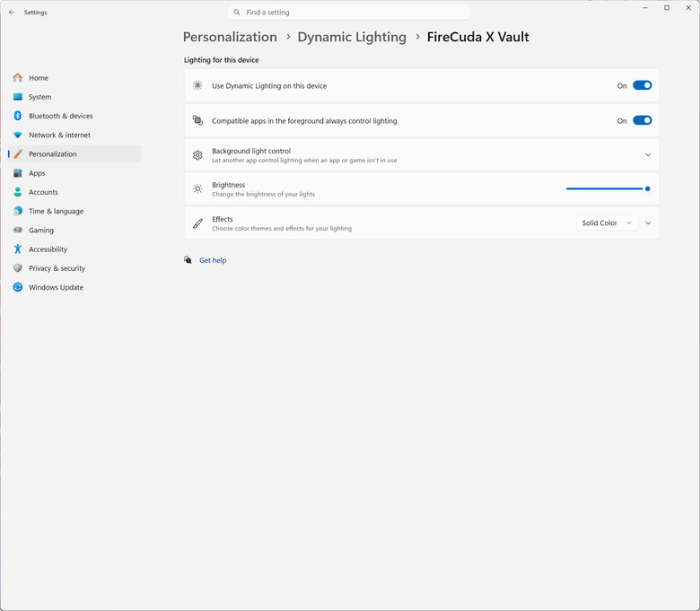The width and height of the screenshot is (700, 611).
Task: Click 'Lighting for this device' heading
Action: coord(222,60)
